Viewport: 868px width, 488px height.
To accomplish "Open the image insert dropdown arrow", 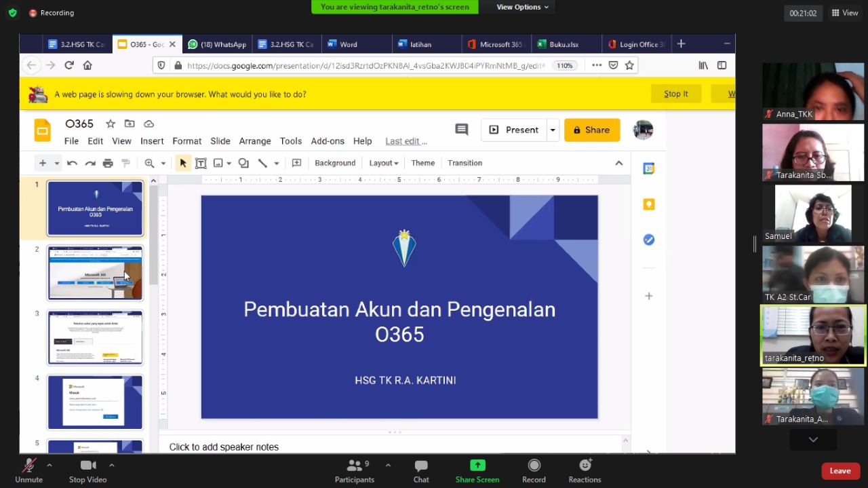I will pyautogui.click(x=229, y=164).
